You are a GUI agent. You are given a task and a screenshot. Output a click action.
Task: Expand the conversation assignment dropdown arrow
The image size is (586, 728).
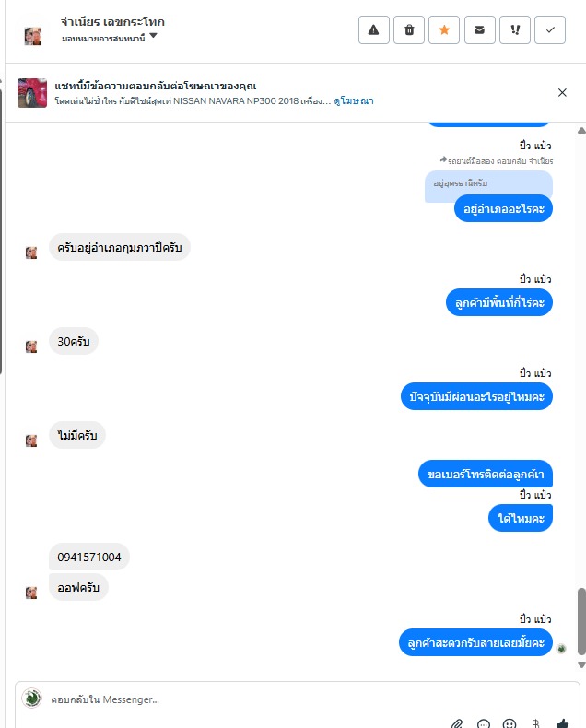coord(153,36)
